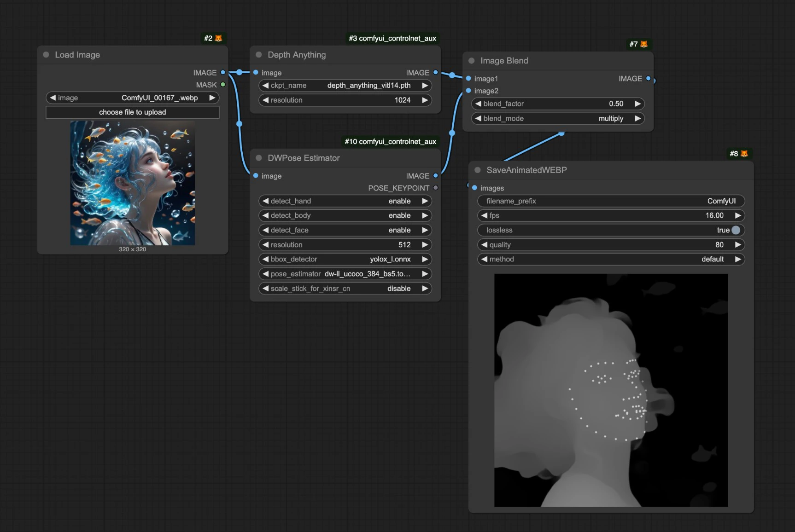Image resolution: width=795 pixels, height=532 pixels.
Task: Collapse the Depth Anything node title circle
Action: click(258, 54)
